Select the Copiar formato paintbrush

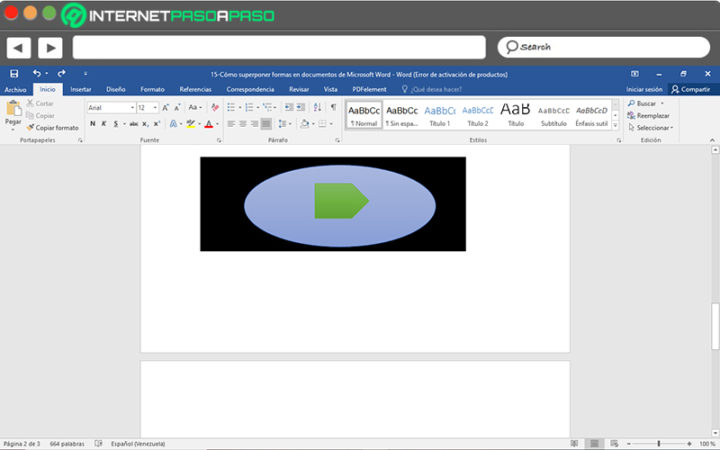point(52,128)
